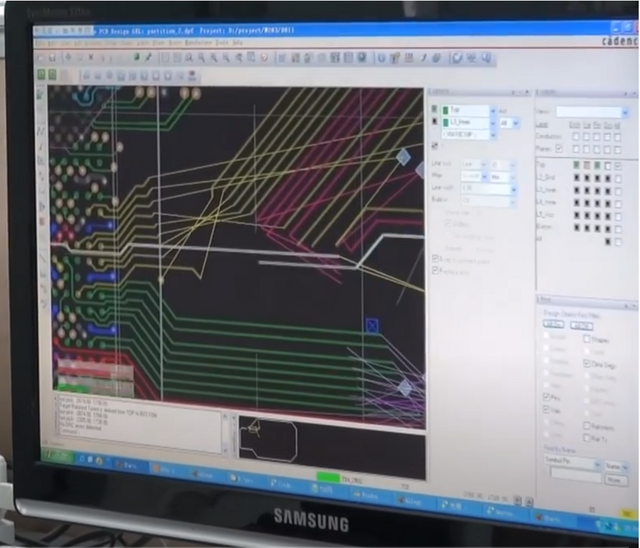640x548 pixels.
Task: Open the Logic menu
Action: point(143,42)
